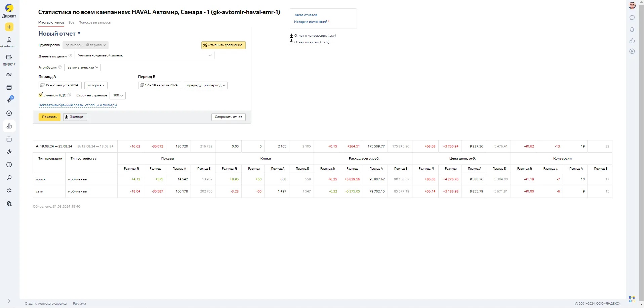This screenshot has height=308, width=644.
Task: Click the notifications bell icon
Action: tap(632, 30)
